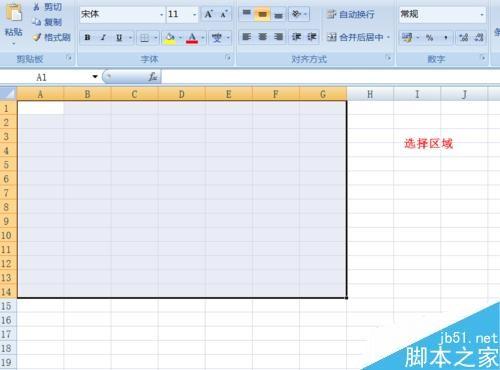The height and width of the screenshot is (370, 500).
Task: Select column G header
Action: pyautogui.click(x=323, y=94)
